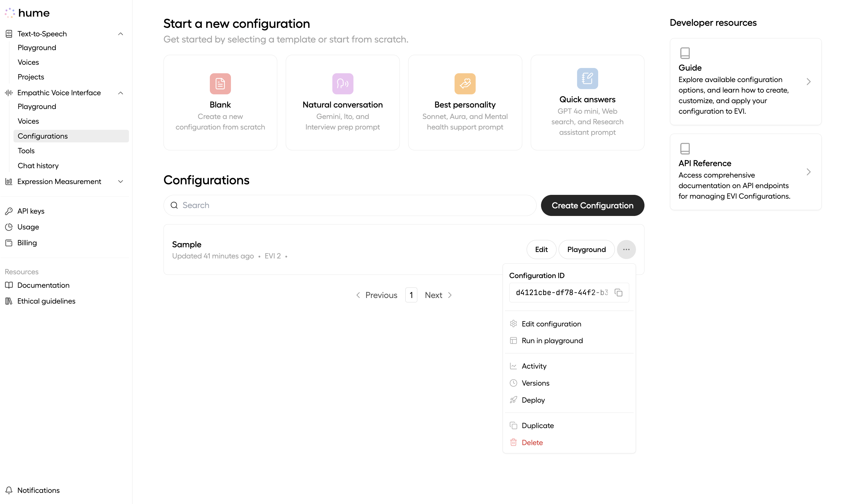Click the Deploy rocket icon
The height and width of the screenshot is (504, 859).
pos(513,400)
